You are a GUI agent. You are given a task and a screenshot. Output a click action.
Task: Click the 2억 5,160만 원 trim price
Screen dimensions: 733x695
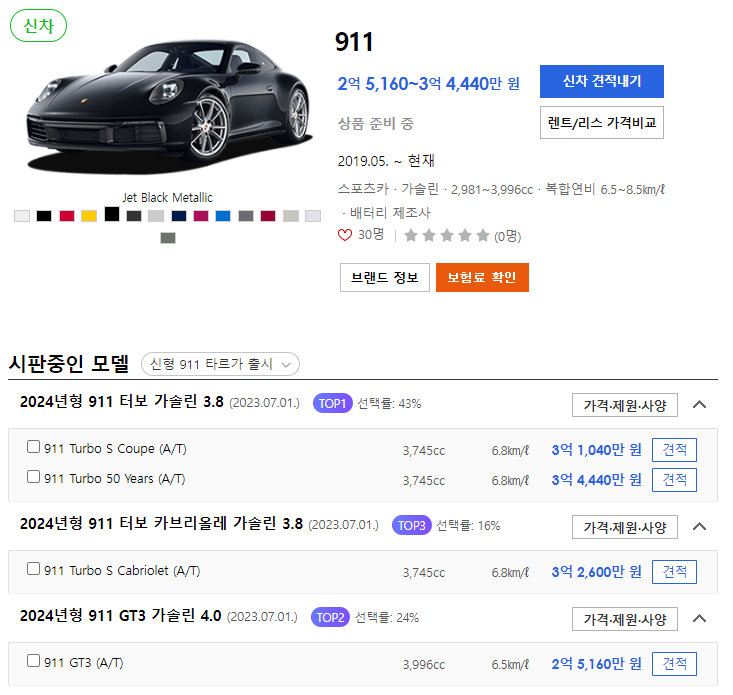point(596,664)
